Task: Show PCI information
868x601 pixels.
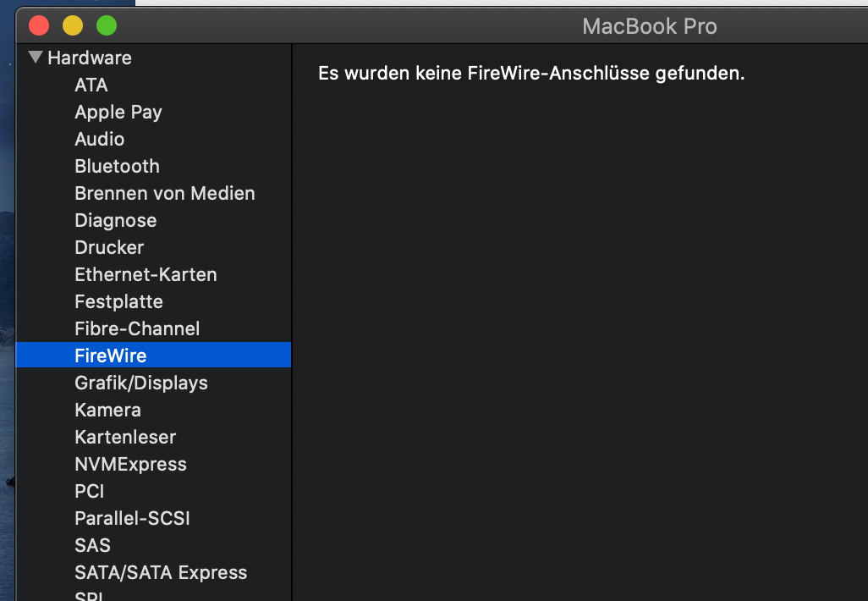Action: pos(90,491)
